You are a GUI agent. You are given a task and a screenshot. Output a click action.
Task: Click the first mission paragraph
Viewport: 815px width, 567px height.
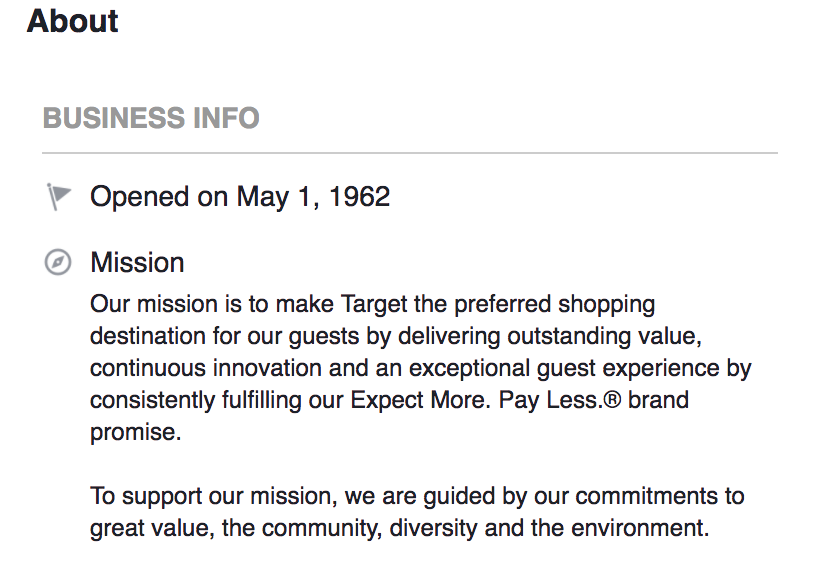click(420, 368)
